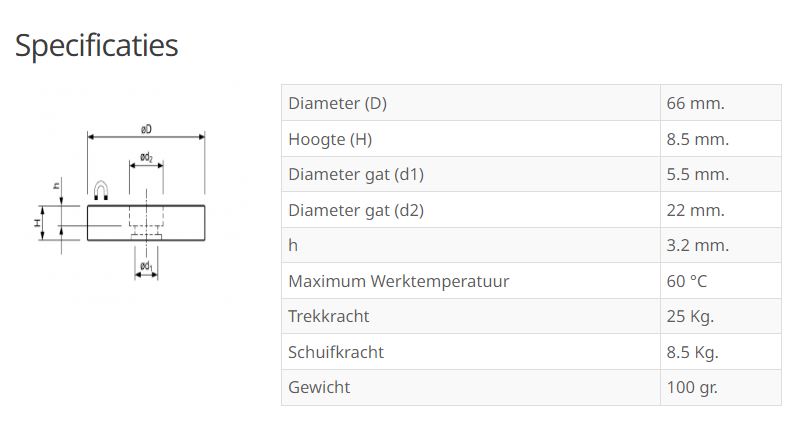Viewport: 811px width, 439px height.
Task: Click the magnet dimension diagram
Action: click(x=122, y=200)
